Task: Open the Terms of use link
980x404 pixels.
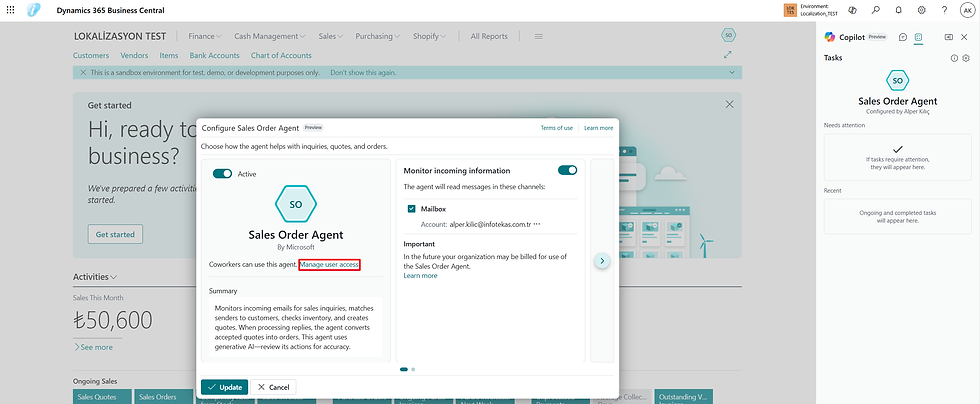Action: [557, 128]
